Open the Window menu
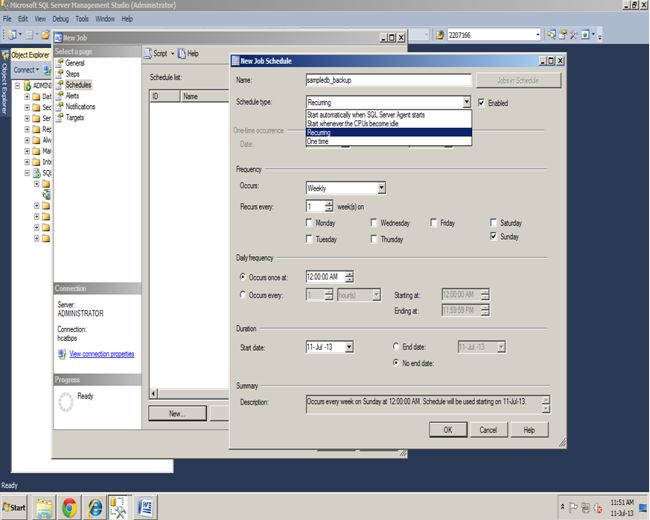Viewport: 650px width, 520px height. click(105, 19)
